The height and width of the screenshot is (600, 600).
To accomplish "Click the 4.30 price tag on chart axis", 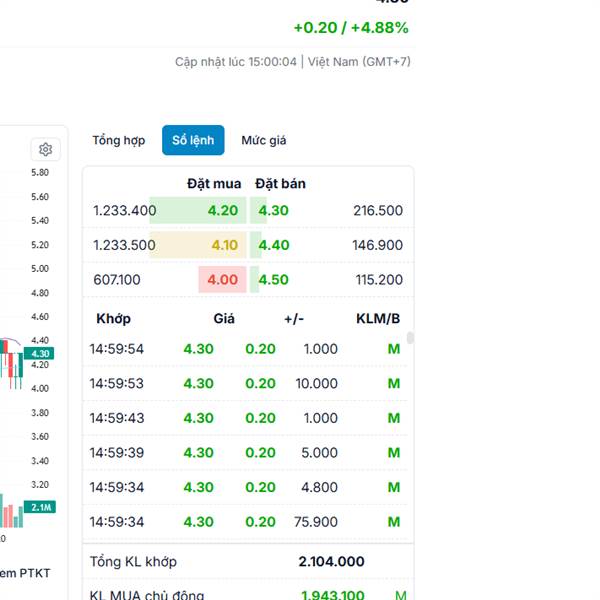I will [39, 353].
